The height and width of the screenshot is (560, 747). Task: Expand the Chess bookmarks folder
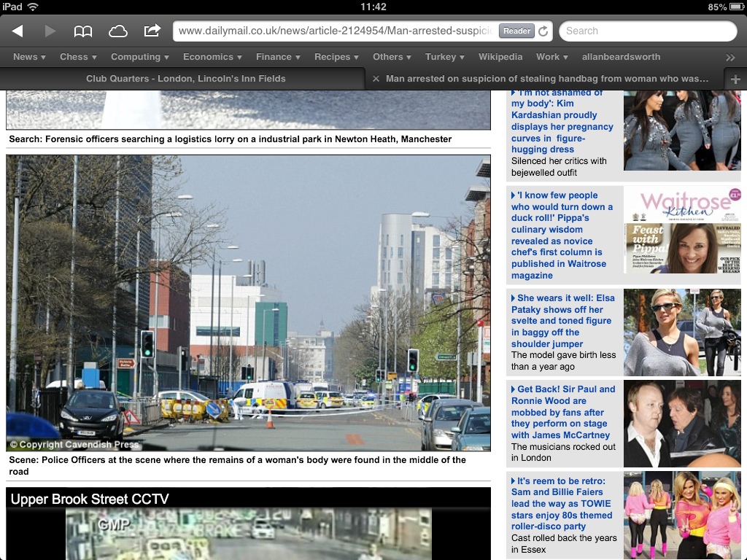(78, 57)
